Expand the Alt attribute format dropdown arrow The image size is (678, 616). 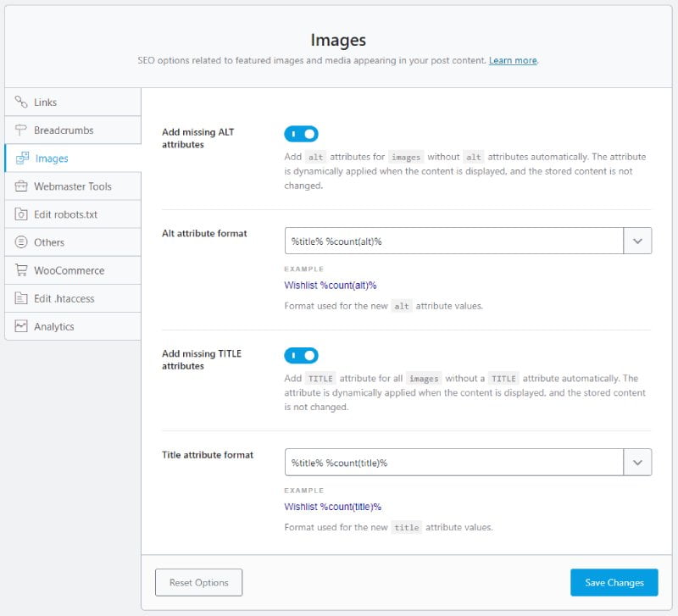(637, 241)
